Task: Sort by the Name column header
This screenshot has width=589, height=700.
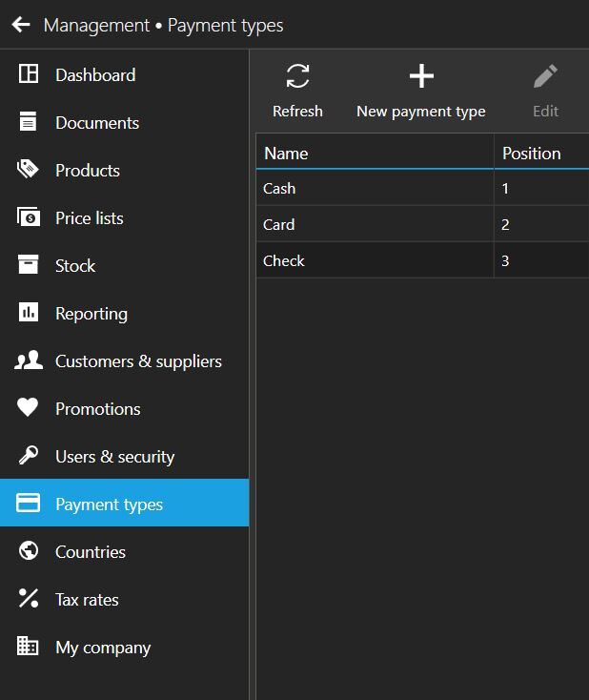Action: click(286, 154)
